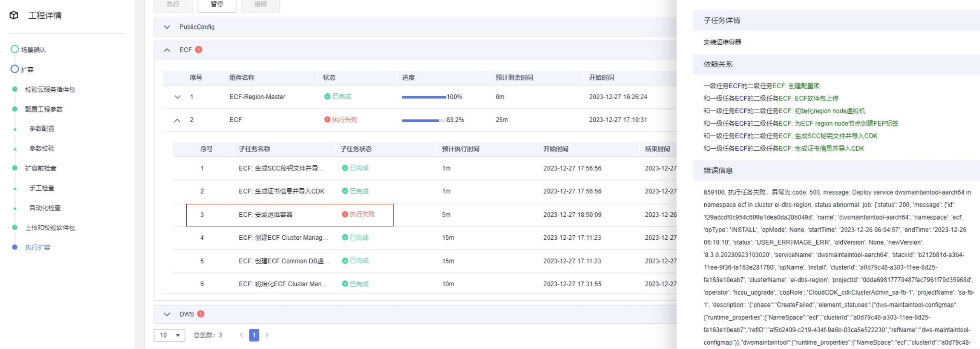The width and height of the screenshot is (980, 349).
Task: Go to previous page arrow in pagination
Action: coord(241,335)
